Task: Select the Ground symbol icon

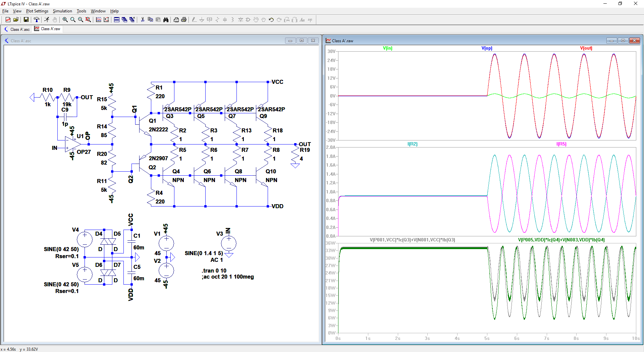Action: coord(202,20)
